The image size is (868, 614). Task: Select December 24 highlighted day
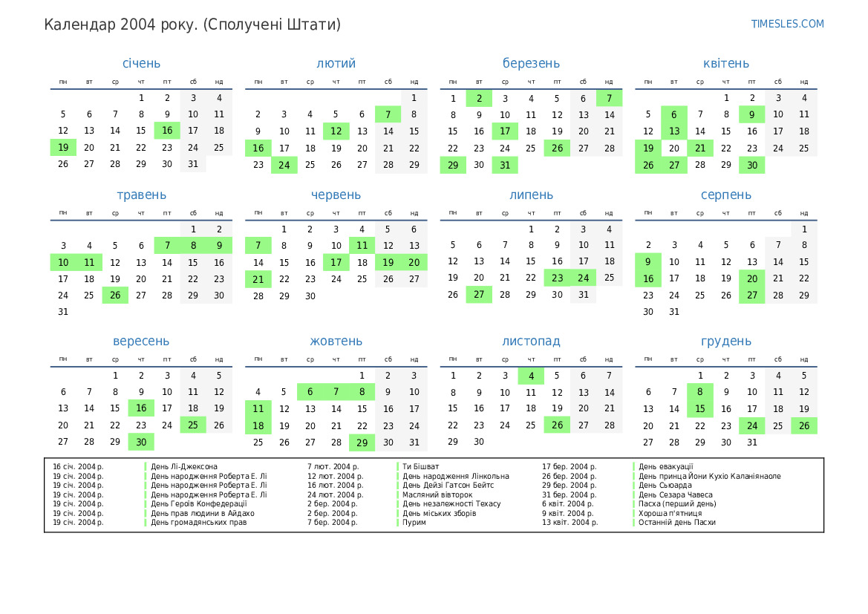[x=751, y=425]
